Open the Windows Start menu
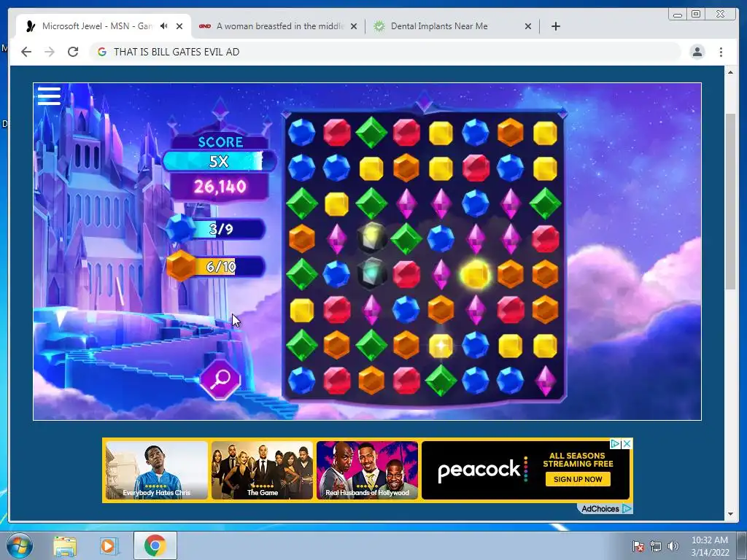The image size is (747, 560). coord(19,545)
